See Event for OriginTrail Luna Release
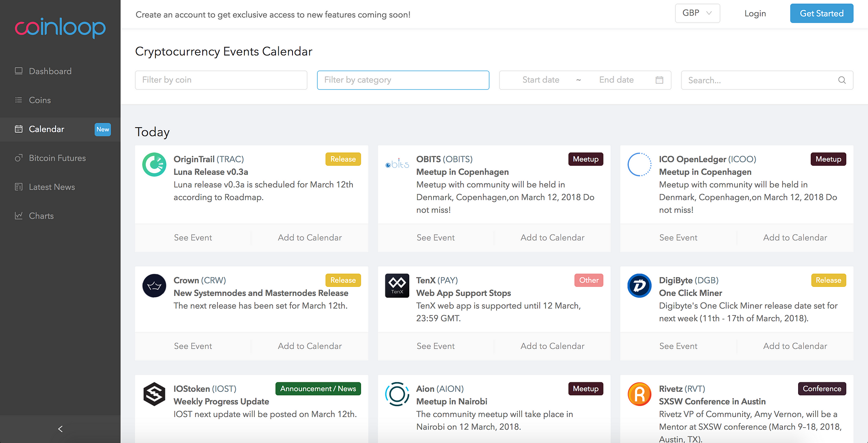 (193, 238)
